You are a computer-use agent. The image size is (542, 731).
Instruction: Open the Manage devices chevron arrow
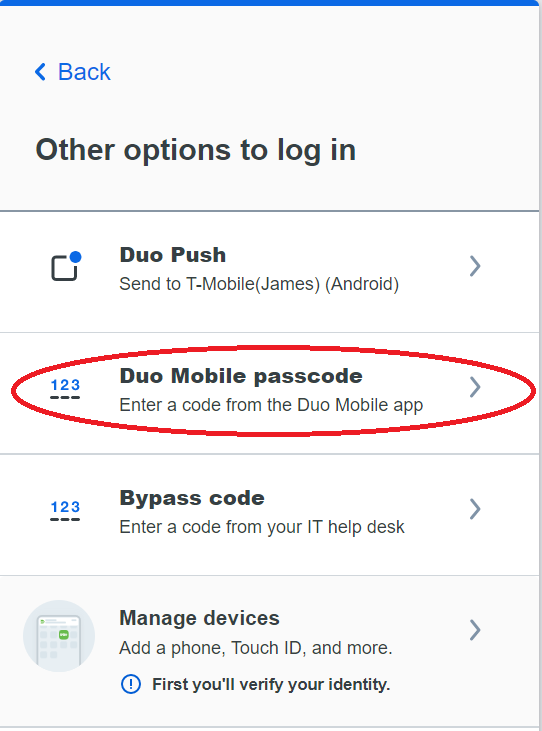[x=475, y=630]
